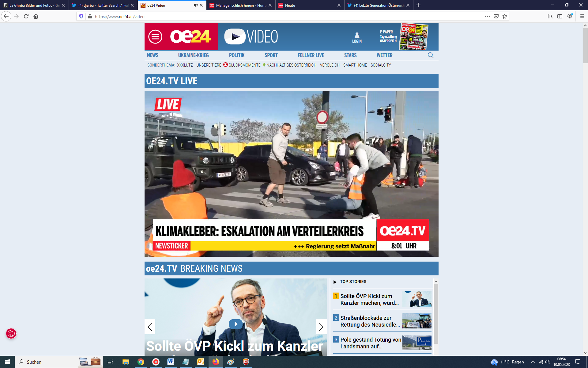Show next breaking news slide
This screenshot has width=588, height=368.
[321, 327]
